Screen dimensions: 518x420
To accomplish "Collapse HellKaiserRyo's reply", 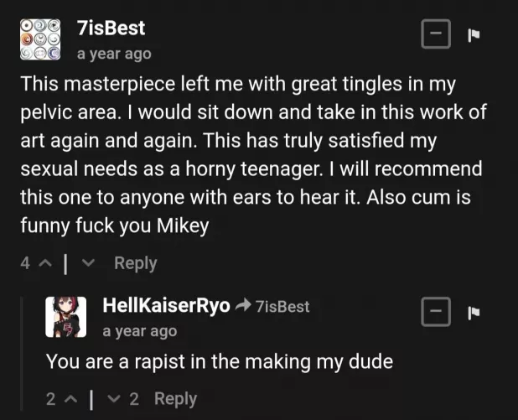I will tap(435, 313).
